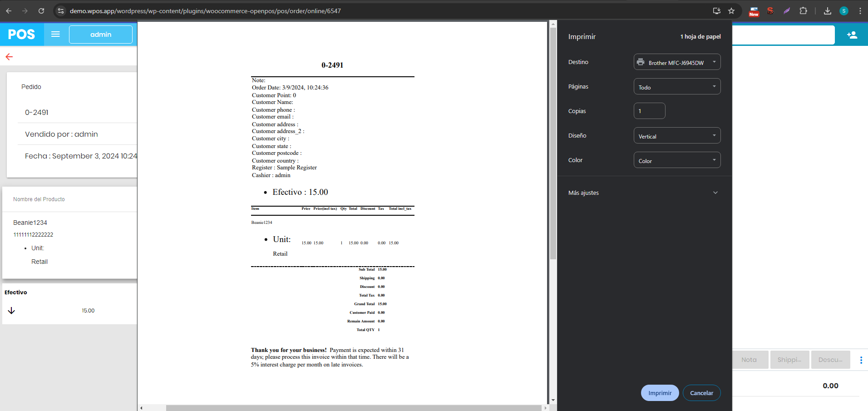Open the Chrome three-dot menu
Screen dimensions: 868x411
tap(860, 11)
